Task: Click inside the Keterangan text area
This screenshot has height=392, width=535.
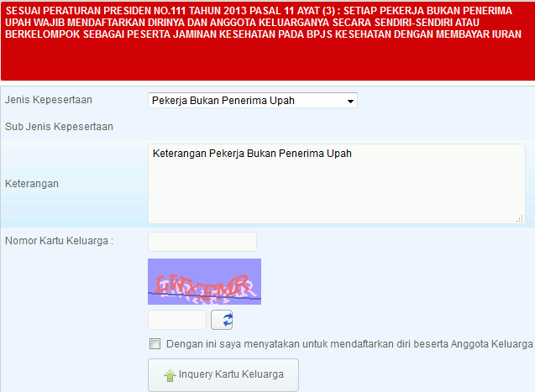Action: pos(337,184)
